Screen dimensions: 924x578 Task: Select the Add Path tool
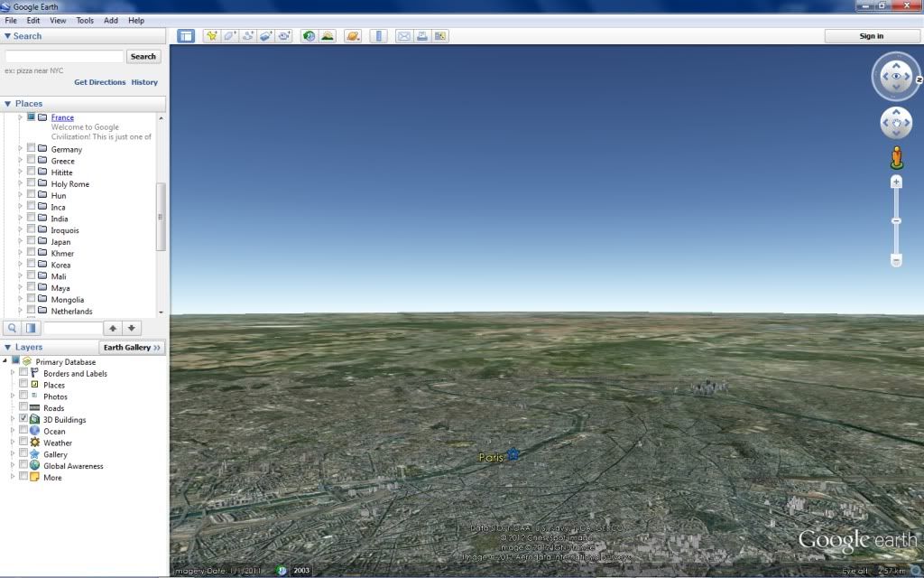click(247, 36)
